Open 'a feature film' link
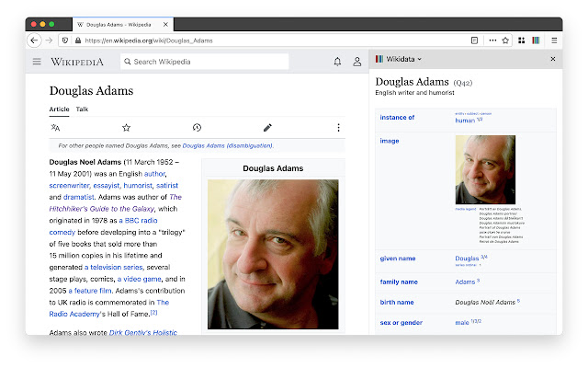The height and width of the screenshot is (368, 588). tap(90, 291)
